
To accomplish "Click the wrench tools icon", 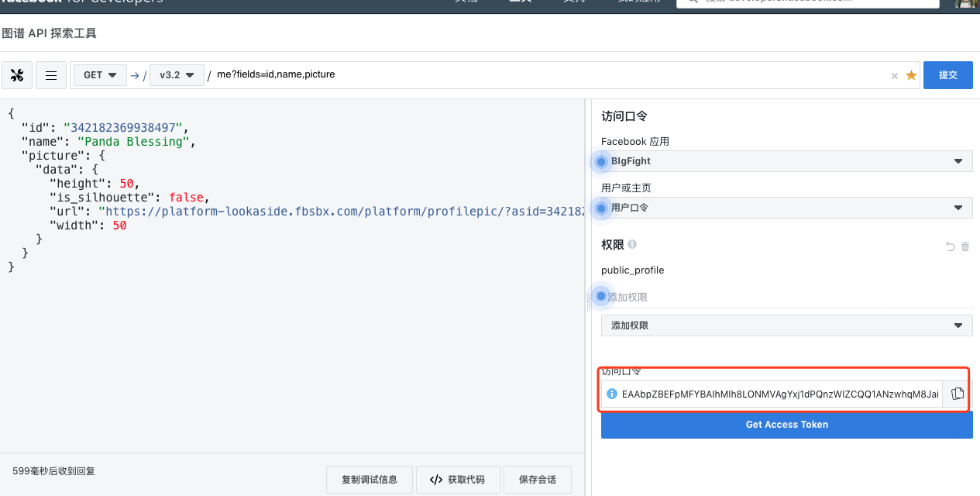I will pyautogui.click(x=18, y=75).
